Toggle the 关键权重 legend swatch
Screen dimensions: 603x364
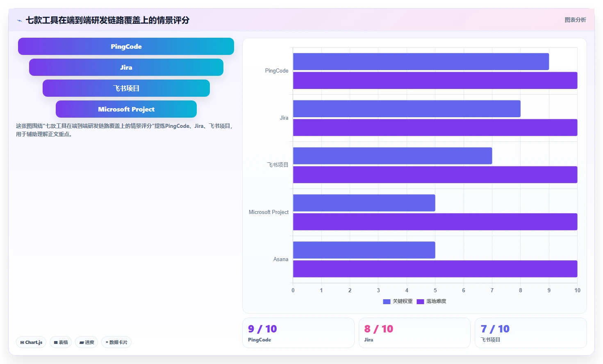[387, 301]
